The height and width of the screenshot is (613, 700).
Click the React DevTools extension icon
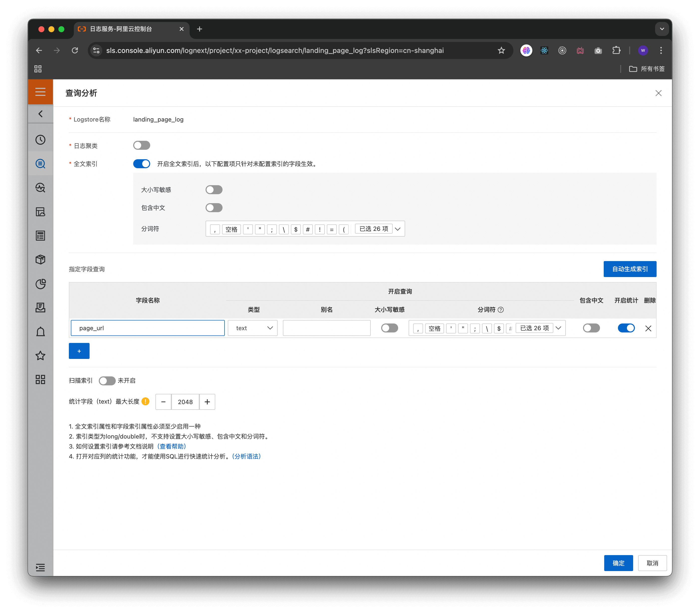544,51
